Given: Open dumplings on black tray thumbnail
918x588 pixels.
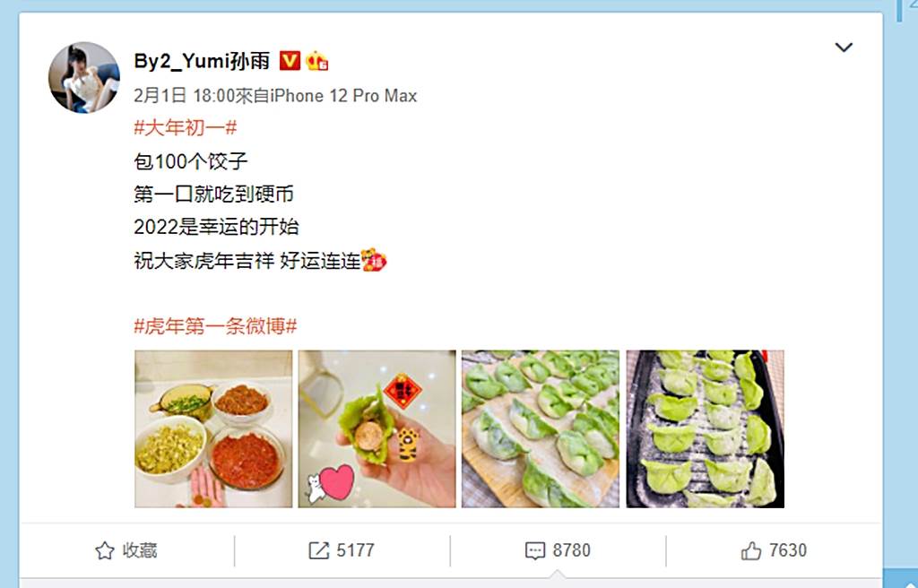Looking at the screenshot, I should pyautogui.click(x=705, y=428).
